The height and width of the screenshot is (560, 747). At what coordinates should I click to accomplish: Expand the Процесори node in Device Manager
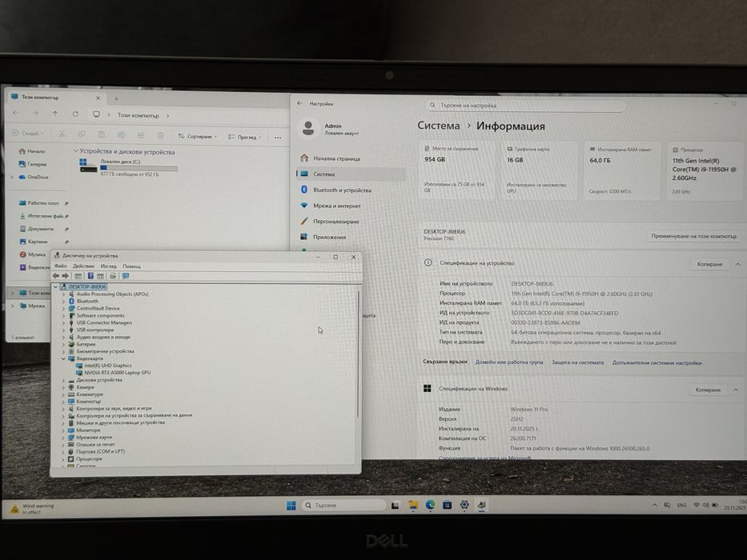63,458
